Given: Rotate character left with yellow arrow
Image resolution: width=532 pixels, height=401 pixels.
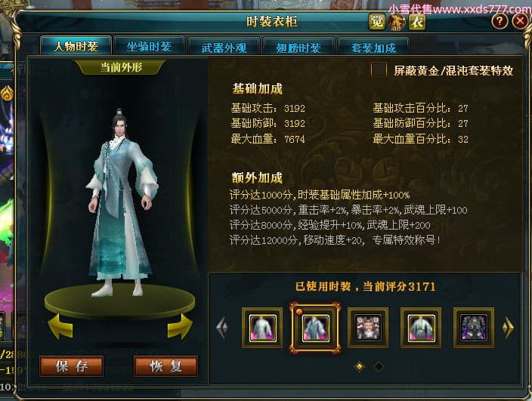Looking at the screenshot, I should pos(60,326).
